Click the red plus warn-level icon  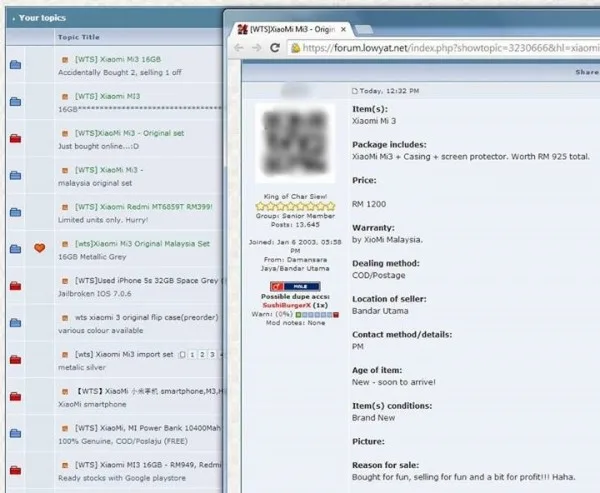pyautogui.click(x=336, y=315)
